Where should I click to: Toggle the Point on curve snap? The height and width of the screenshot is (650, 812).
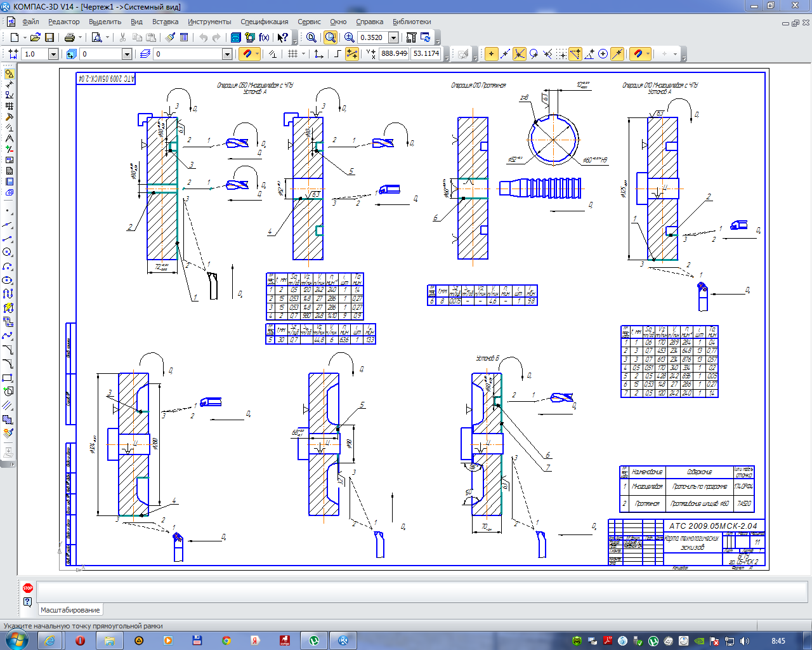(617, 54)
